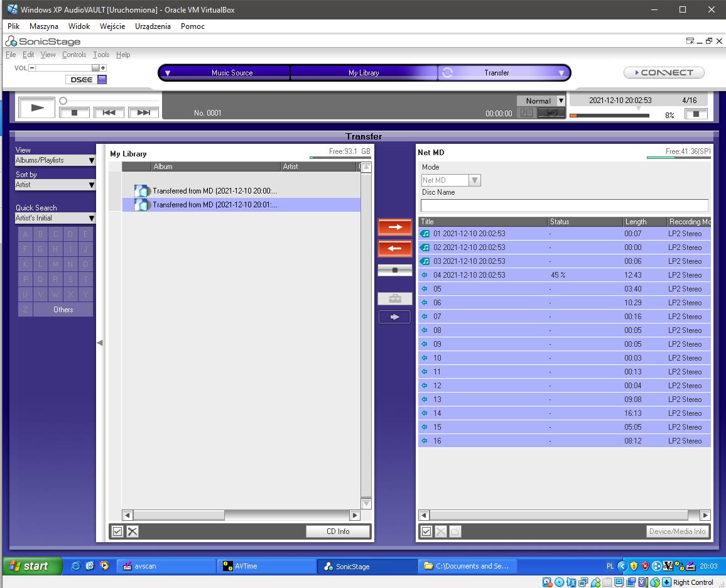Select album Transferred from MD 2021-12-10 20:01
Viewport: 726px width, 588px height.
click(241, 205)
